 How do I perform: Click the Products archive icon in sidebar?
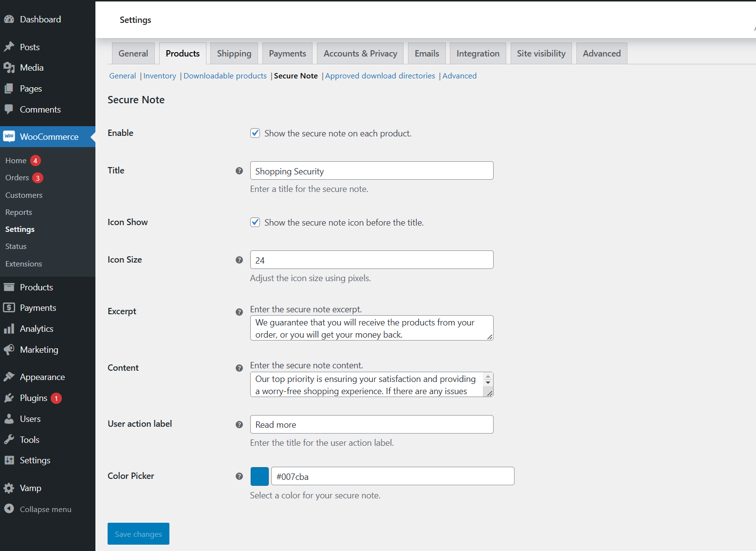(9, 287)
